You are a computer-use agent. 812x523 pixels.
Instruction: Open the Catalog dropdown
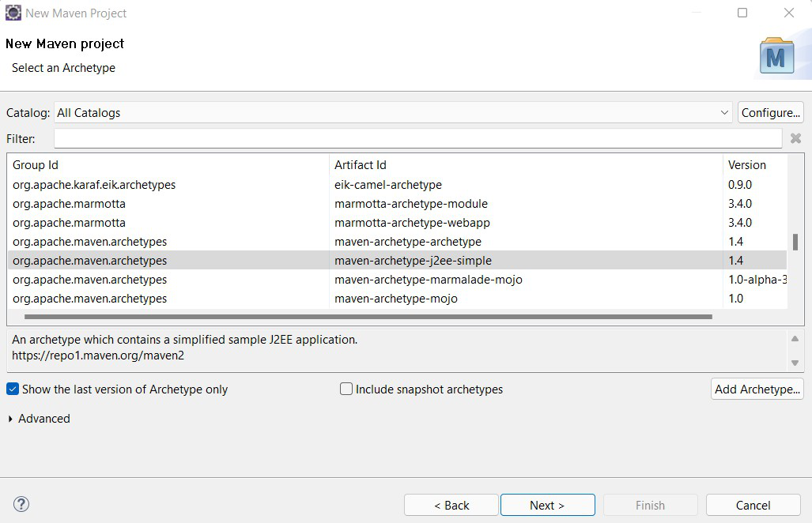393,112
